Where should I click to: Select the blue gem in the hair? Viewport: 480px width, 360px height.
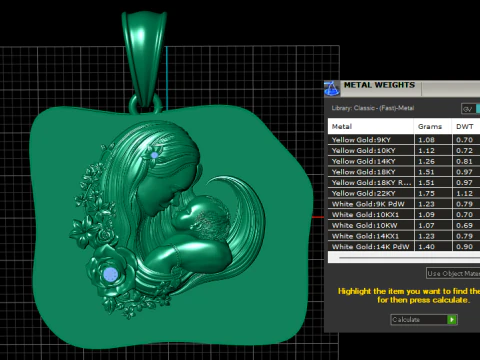pyautogui.click(x=154, y=155)
